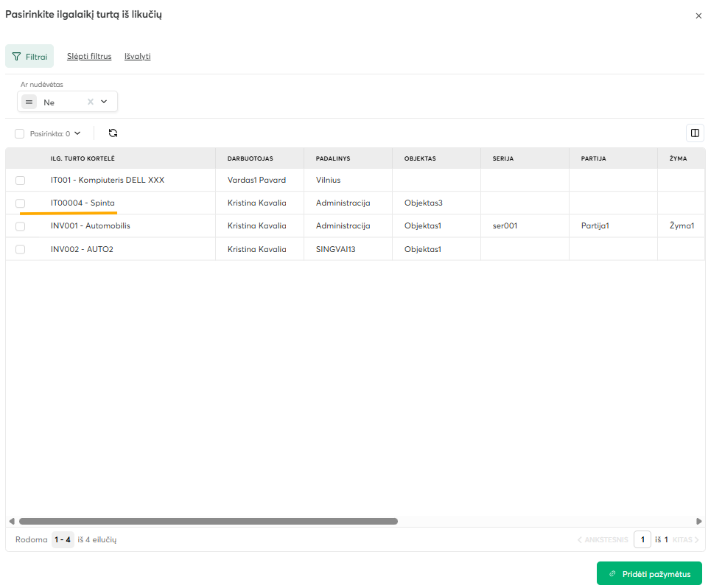Clear the 'Ne' filter value with X
The image size is (711, 588).
(x=91, y=102)
